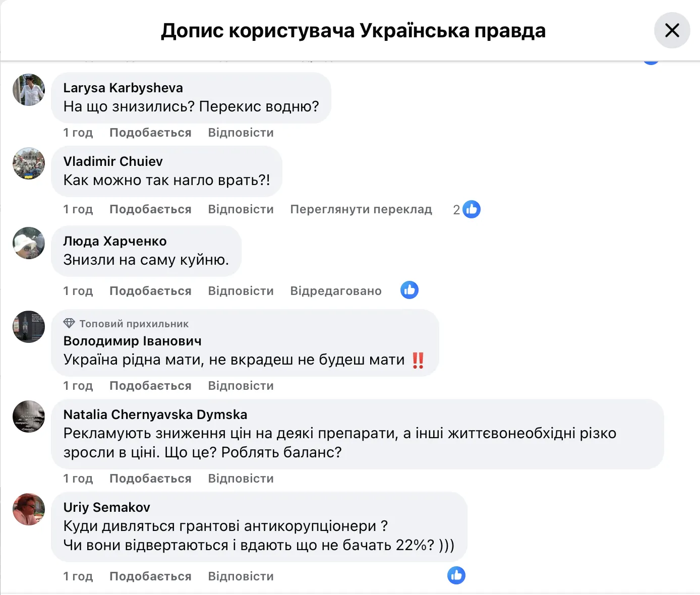Click Natalia Chernyavska Dymska's profile picture
The image size is (700, 595).
click(x=29, y=416)
